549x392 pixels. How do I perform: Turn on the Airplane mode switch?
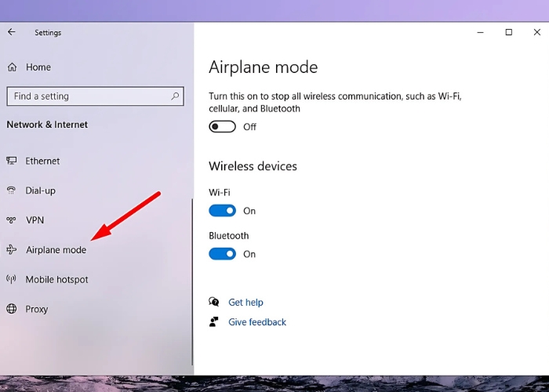[x=223, y=126]
